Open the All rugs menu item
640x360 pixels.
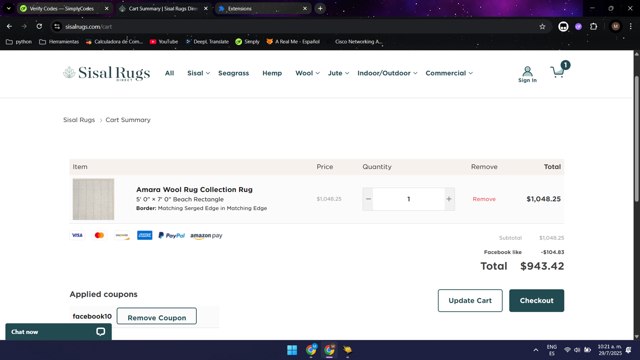click(x=169, y=73)
